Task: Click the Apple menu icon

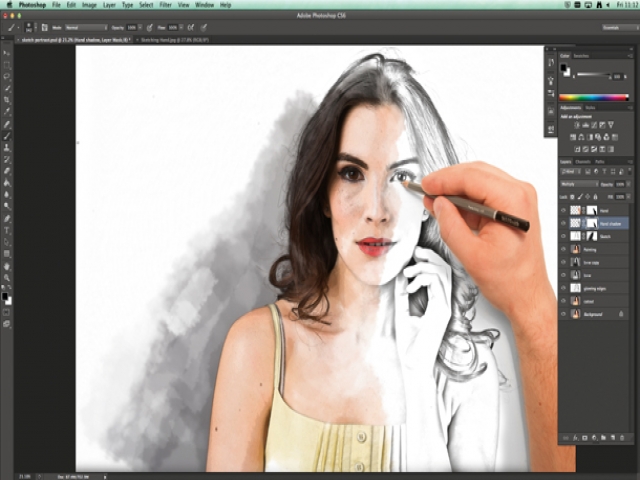Action: (x=9, y=5)
